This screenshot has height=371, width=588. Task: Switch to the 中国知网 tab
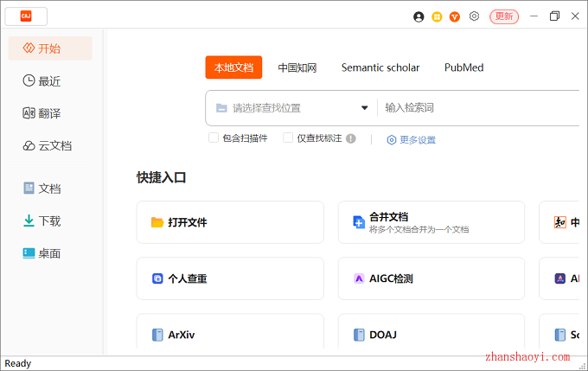click(x=297, y=67)
